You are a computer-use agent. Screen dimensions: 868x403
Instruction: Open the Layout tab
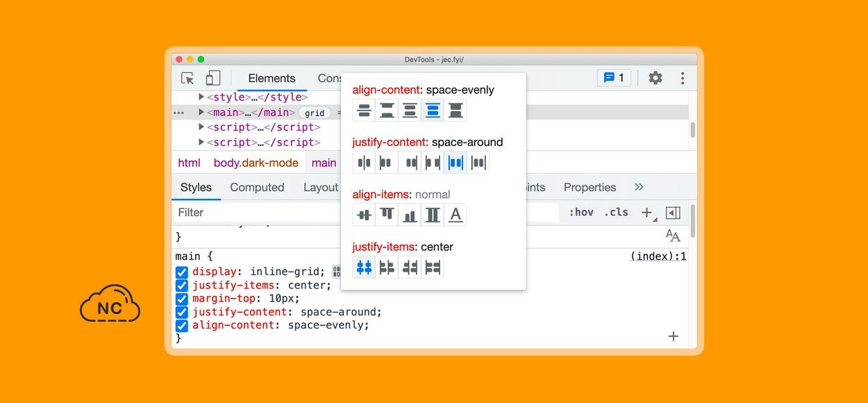click(321, 187)
